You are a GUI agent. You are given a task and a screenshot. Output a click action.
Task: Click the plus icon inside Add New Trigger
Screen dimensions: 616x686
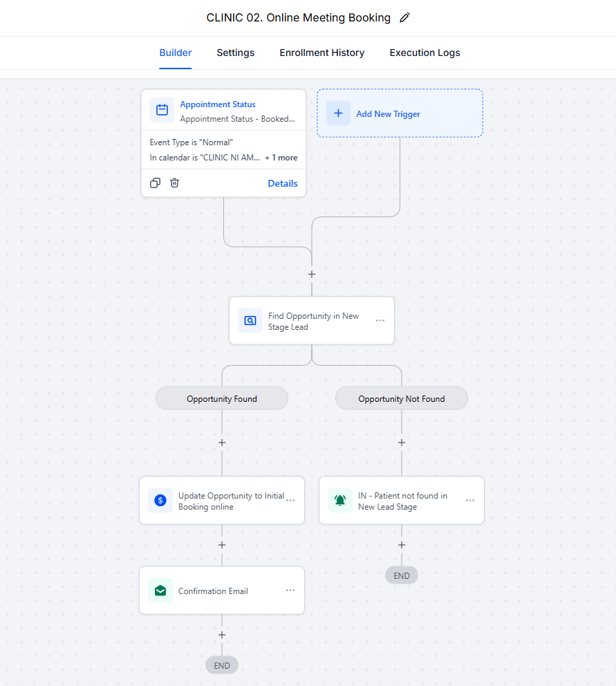click(338, 113)
